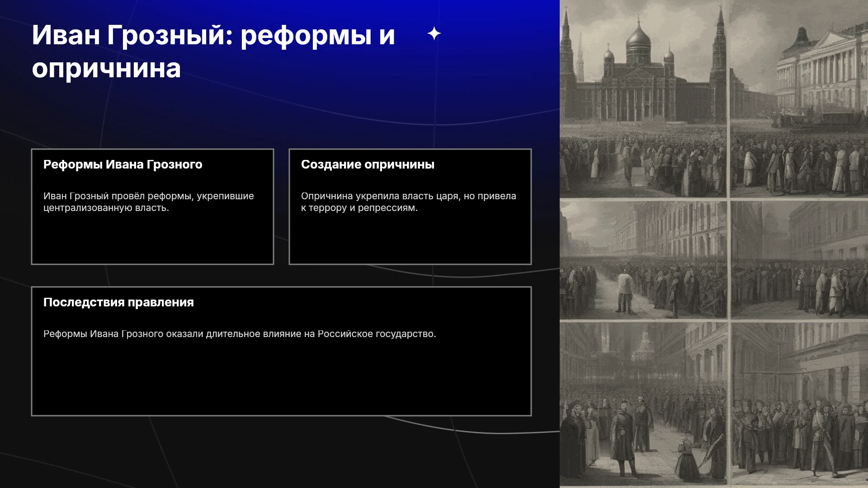
Task: Select the text 'Иван Грозный провёл реформы' paragraph
Action: click(x=149, y=202)
